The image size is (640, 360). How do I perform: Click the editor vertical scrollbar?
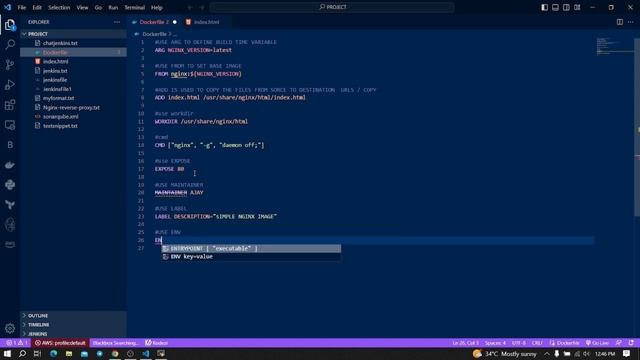637,127
